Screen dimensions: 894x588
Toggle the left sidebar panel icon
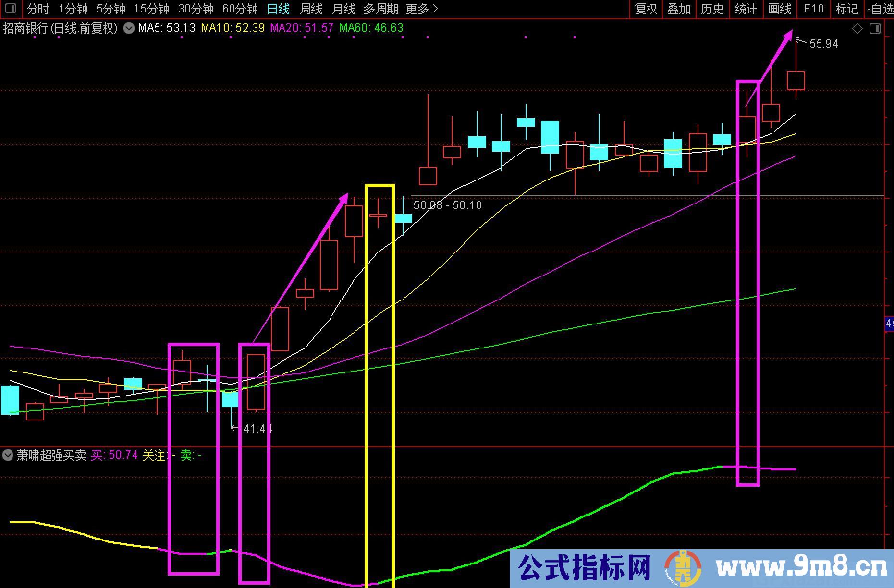tap(10, 9)
